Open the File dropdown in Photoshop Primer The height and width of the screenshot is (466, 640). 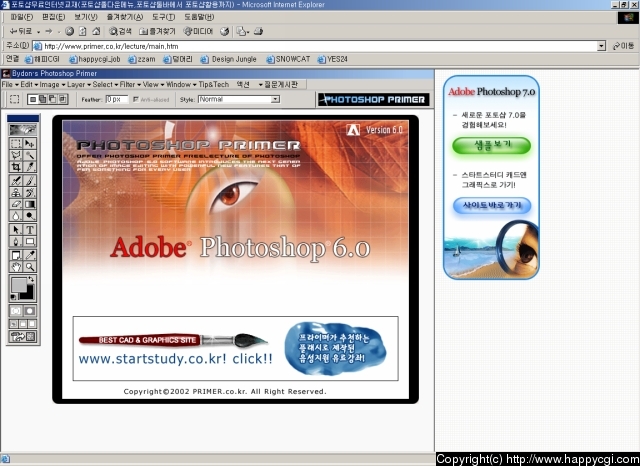[10, 84]
